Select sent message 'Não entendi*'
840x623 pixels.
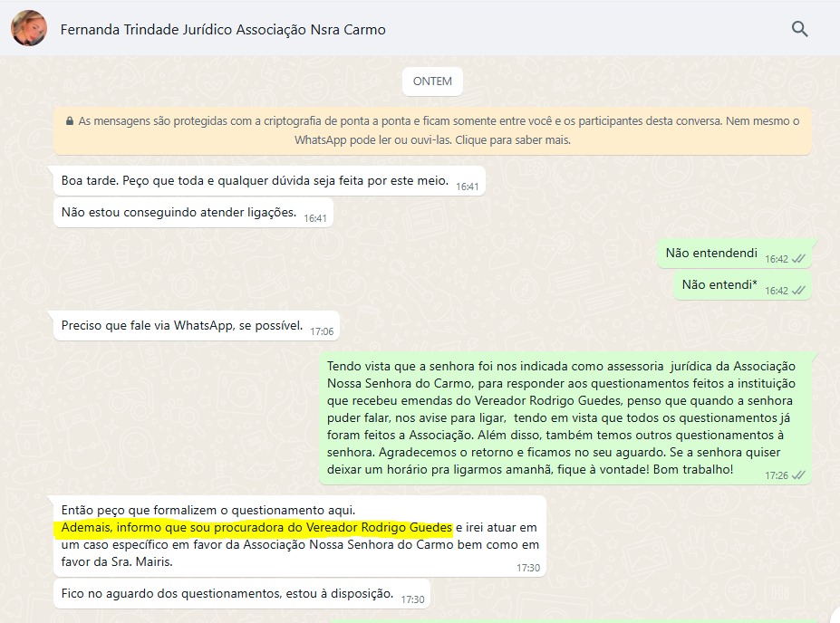click(742, 285)
